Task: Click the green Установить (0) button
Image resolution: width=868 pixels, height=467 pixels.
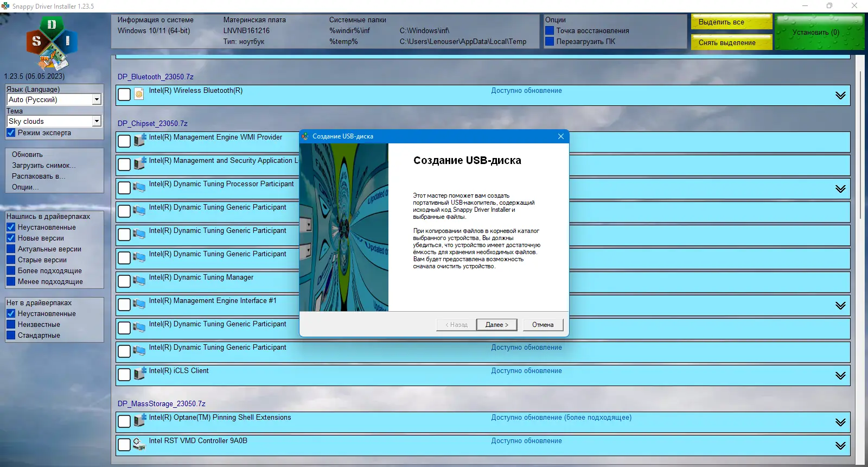Action: 820,32
